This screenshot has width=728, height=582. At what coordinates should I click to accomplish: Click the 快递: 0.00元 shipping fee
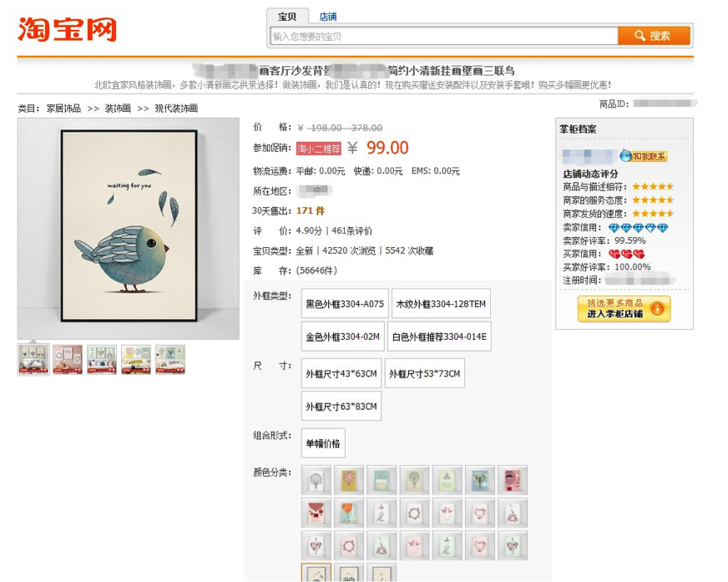[378, 171]
